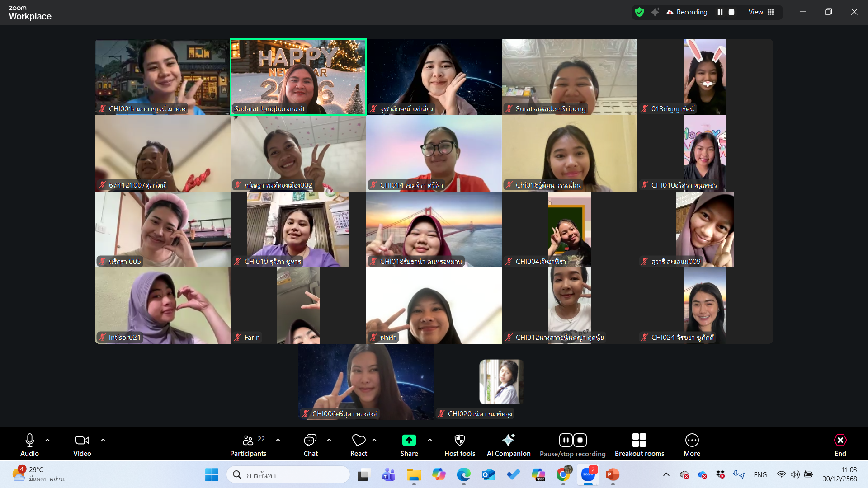
Task: Pause recording in top bar
Action: click(x=720, y=12)
